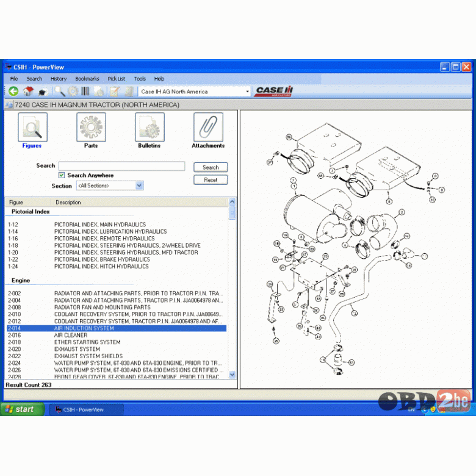Select highlighted row 2-014 Air Induction System
476x476 pixels.
[117, 328]
